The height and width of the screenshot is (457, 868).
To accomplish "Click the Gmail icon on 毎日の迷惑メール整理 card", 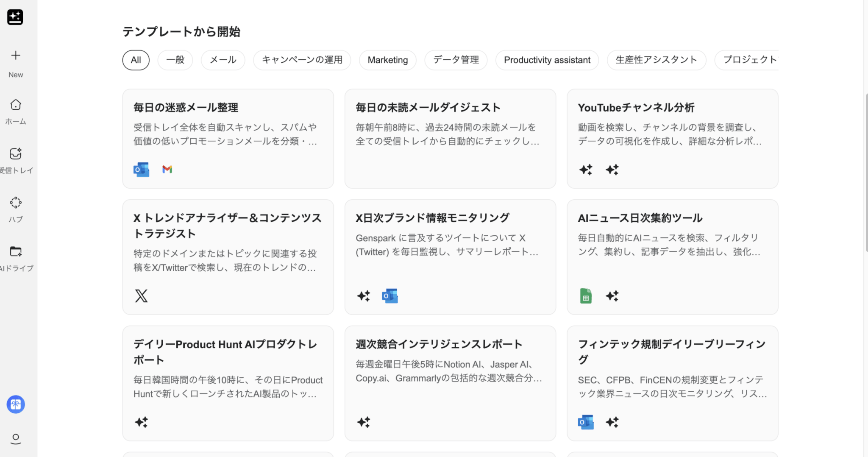I will click(x=167, y=170).
